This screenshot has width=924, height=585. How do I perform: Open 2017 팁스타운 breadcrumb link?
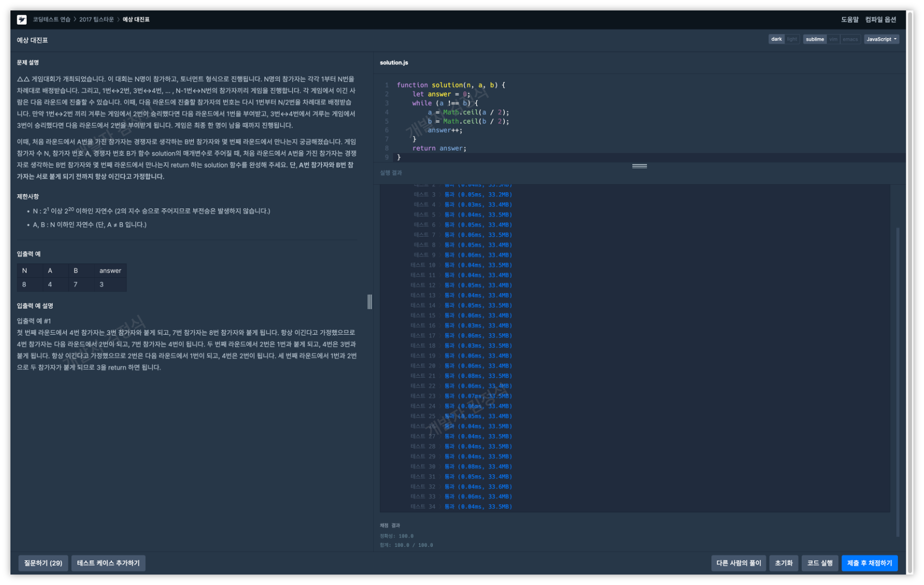click(96, 19)
